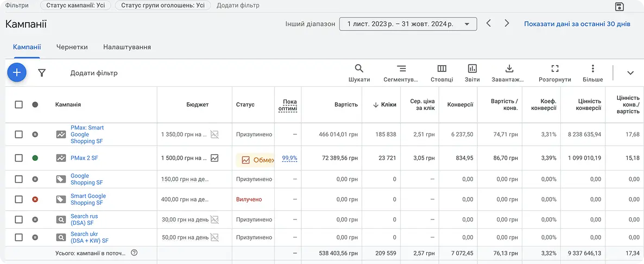Screen dimensions: 644x264
Task: Switch to the Налаштування tab
Action: coord(127,47)
